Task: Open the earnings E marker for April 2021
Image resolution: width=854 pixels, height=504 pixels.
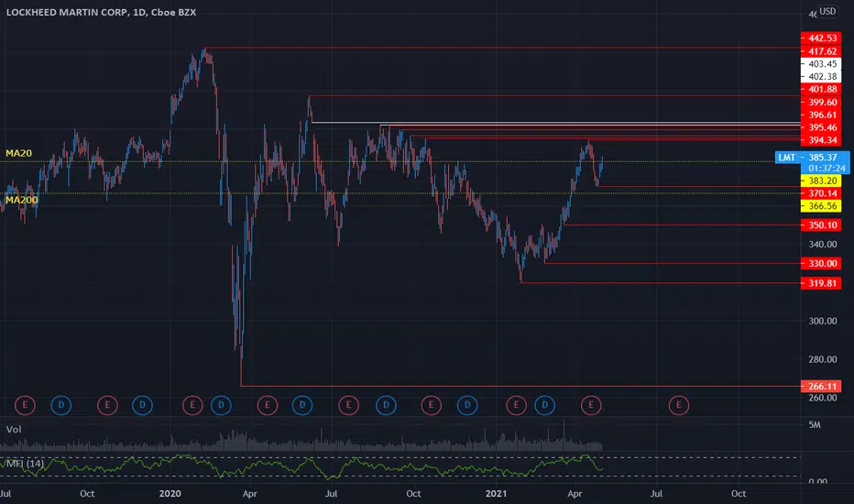Action: coord(591,405)
